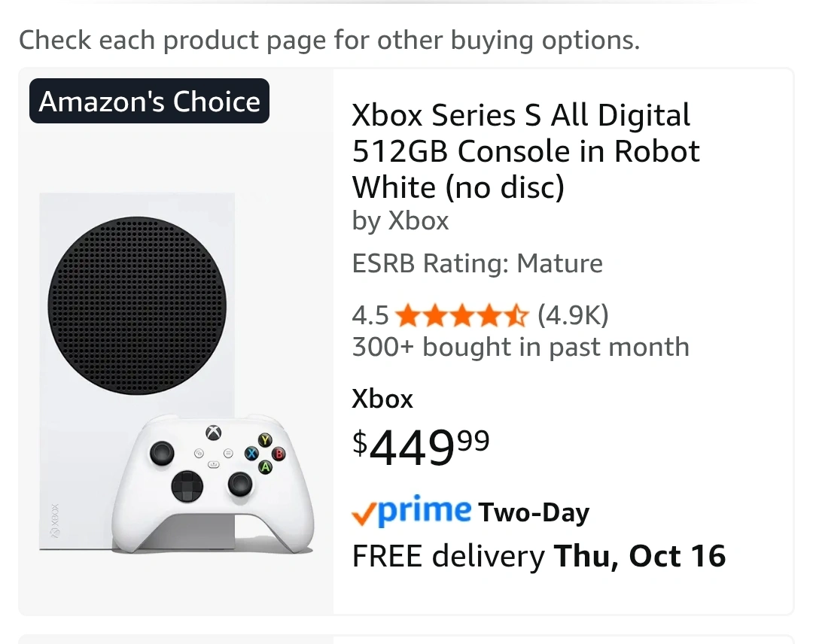Tap the "by Xbox" brand line
Screen dimensions: 813x644
pos(400,221)
